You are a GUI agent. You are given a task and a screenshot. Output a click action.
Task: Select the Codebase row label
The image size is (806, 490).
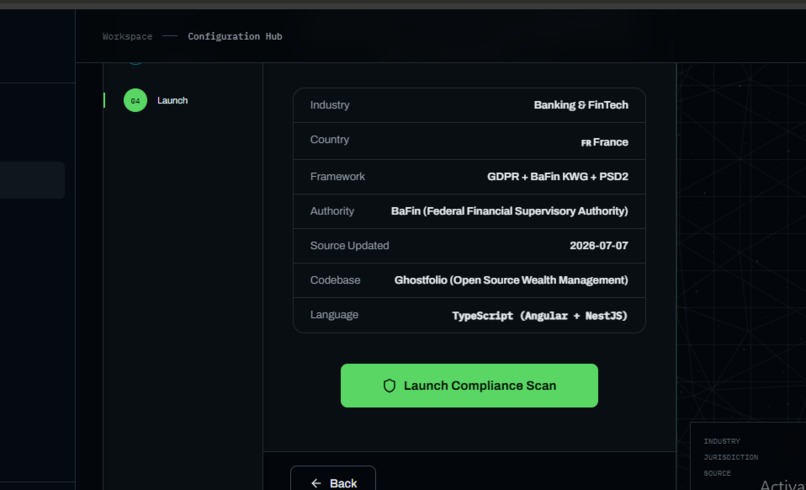[x=335, y=280]
